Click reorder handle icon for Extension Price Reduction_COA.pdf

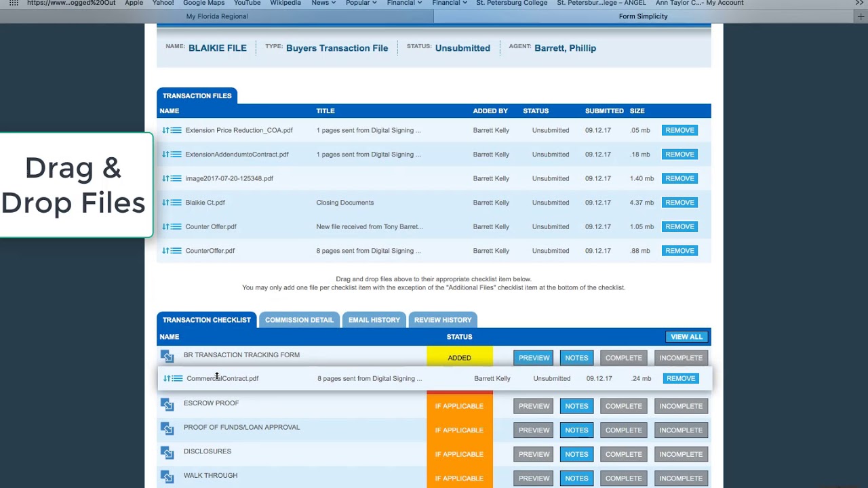pyautogui.click(x=172, y=130)
